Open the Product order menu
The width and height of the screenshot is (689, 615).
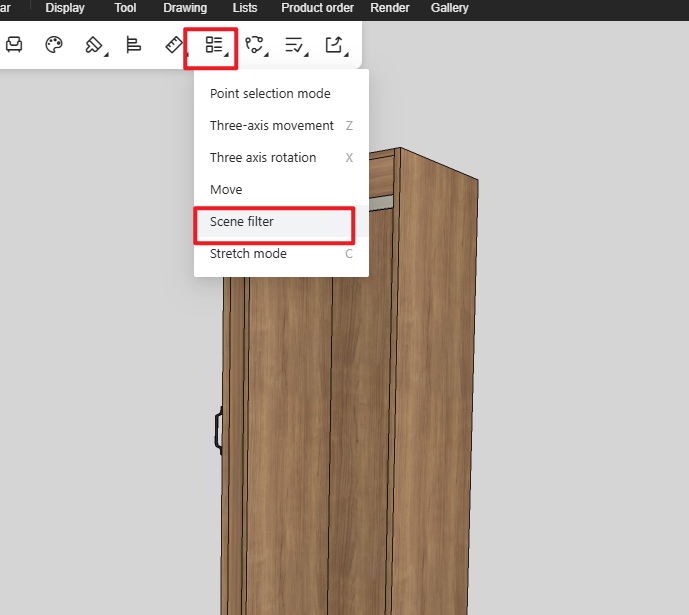tap(317, 8)
